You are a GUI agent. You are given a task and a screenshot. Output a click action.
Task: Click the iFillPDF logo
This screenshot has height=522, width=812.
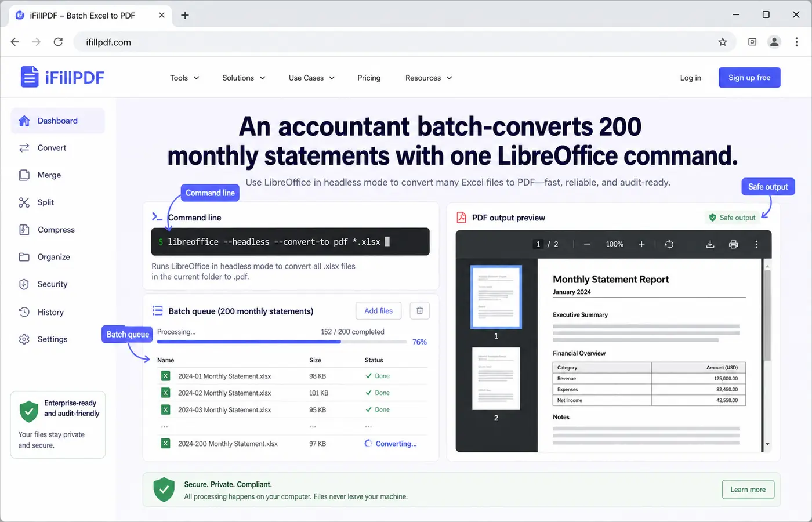(x=63, y=77)
